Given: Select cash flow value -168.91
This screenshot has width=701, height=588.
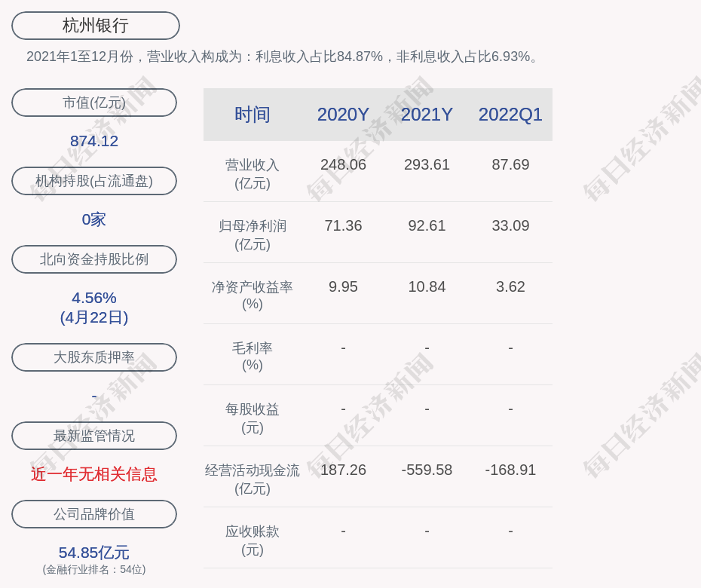Looking at the screenshot, I should [510, 470].
